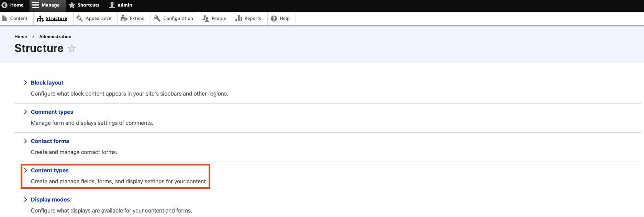The height and width of the screenshot is (217, 644).
Task: Open the Contact forms link
Action: (x=50, y=141)
